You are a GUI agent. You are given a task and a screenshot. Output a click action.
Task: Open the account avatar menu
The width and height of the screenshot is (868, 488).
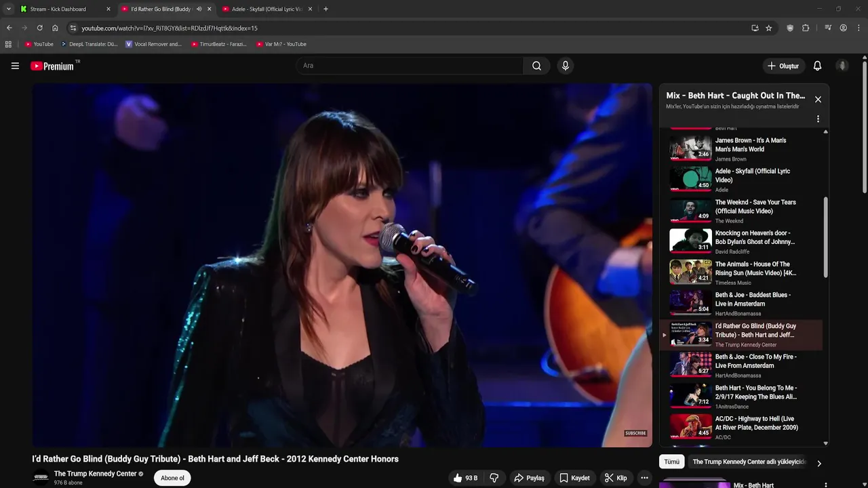[x=842, y=66]
